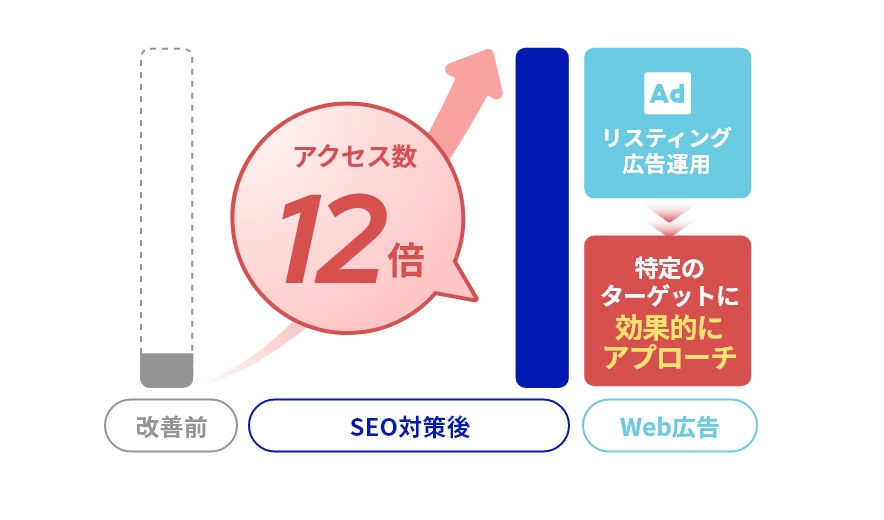Viewport: 884px width, 520px height.
Task: Click the faded curved arrow tail
Action: click(248, 361)
